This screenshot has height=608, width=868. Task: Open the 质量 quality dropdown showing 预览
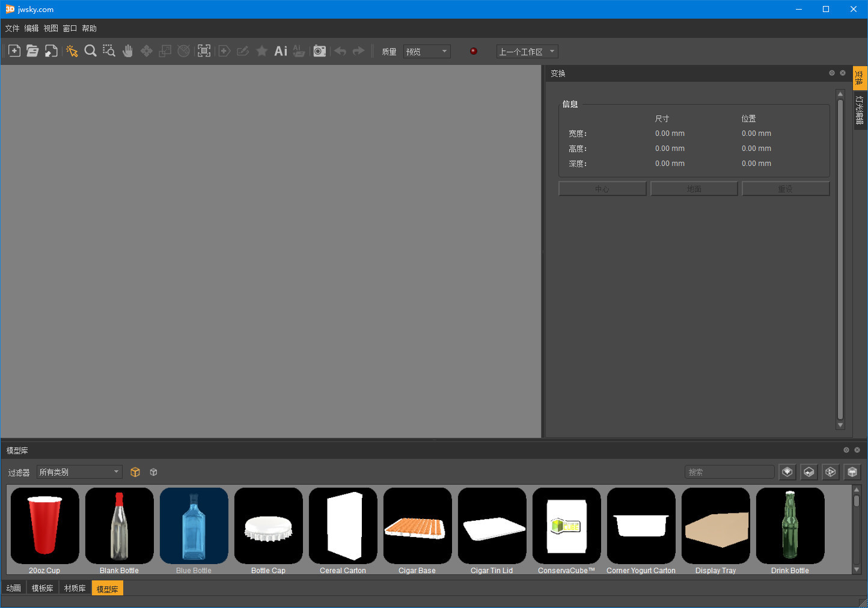pos(427,52)
